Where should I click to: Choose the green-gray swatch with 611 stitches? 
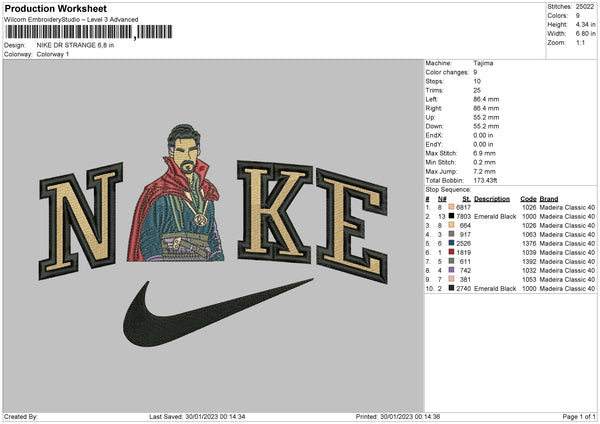[451, 261]
